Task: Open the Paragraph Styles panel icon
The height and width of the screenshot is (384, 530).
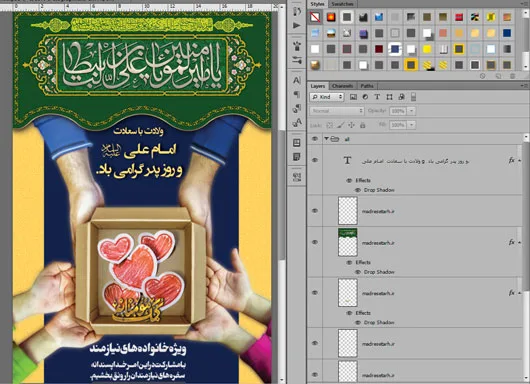Action: [x=297, y=109]
